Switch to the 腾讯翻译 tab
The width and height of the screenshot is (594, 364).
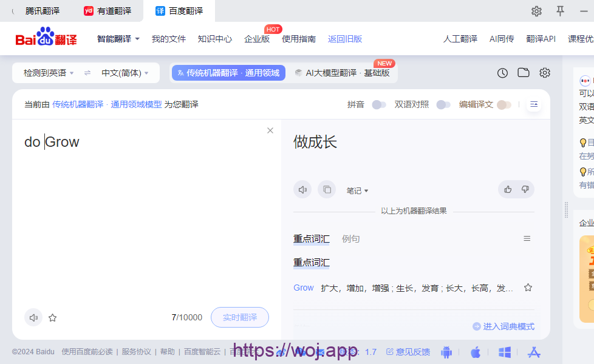[43, 11]
